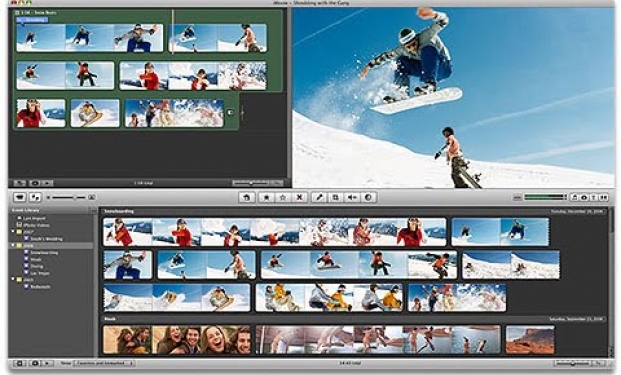This screenshot has height=375, width=621.
Task: Play selected event from beginning
Action: [x=48, y=363]
